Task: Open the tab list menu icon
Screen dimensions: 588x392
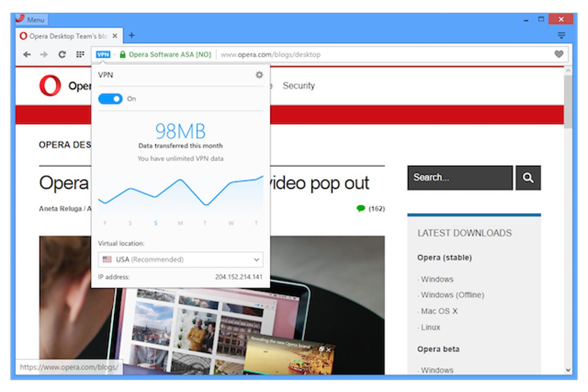Action: tap(561, 35)
